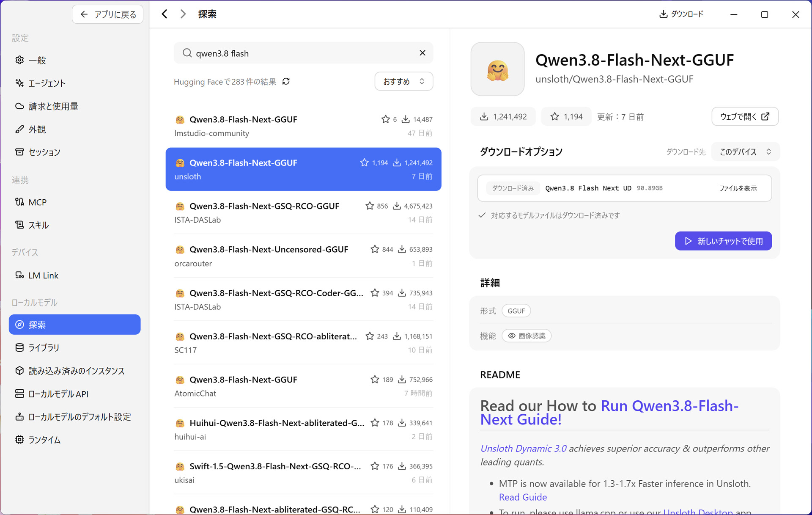Open エージェント settings page
Viewport: 812px width, 515px height.
74,83
